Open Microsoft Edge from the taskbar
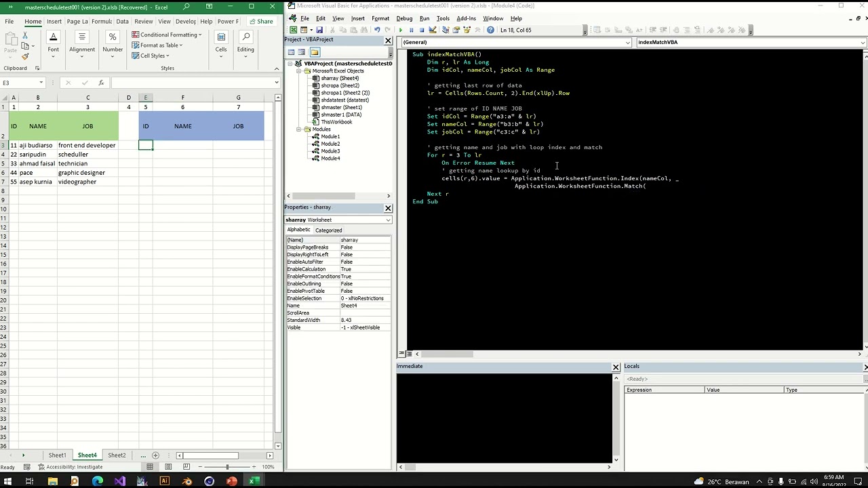The height and width of the screenshot is (488, 868). (x=97, y=481)
